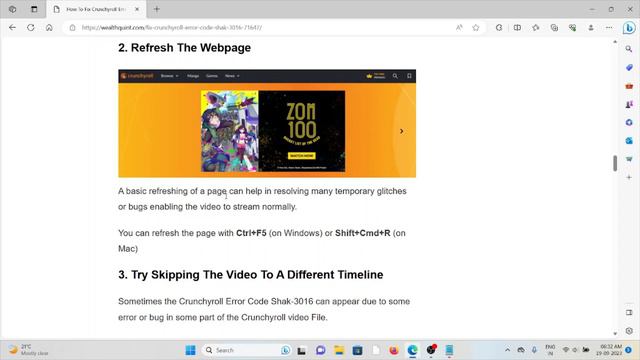This screenshot has width=640, height=360.
Task: Click the 'Ctrl+F5' bold text
Action: [251, 233]
